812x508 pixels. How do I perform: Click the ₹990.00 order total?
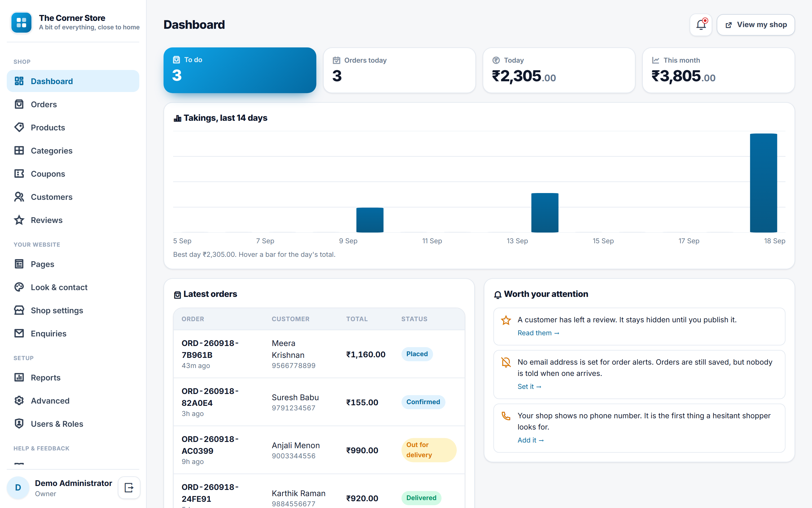pyautogui.click(x=362, y=450)
